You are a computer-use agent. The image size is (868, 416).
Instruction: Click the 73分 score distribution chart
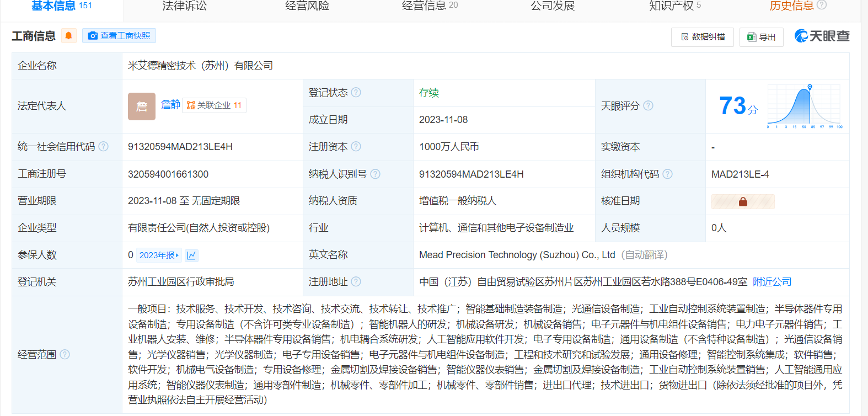click(805, 106)
